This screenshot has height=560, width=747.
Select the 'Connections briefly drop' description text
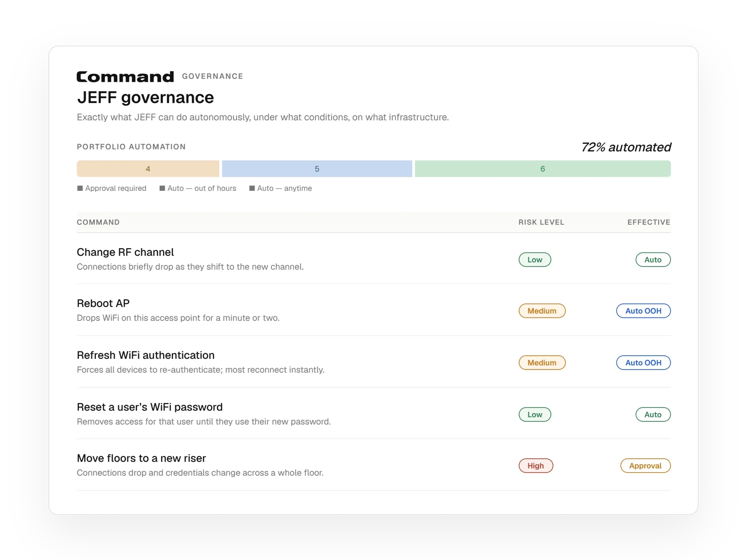(190, 267)
